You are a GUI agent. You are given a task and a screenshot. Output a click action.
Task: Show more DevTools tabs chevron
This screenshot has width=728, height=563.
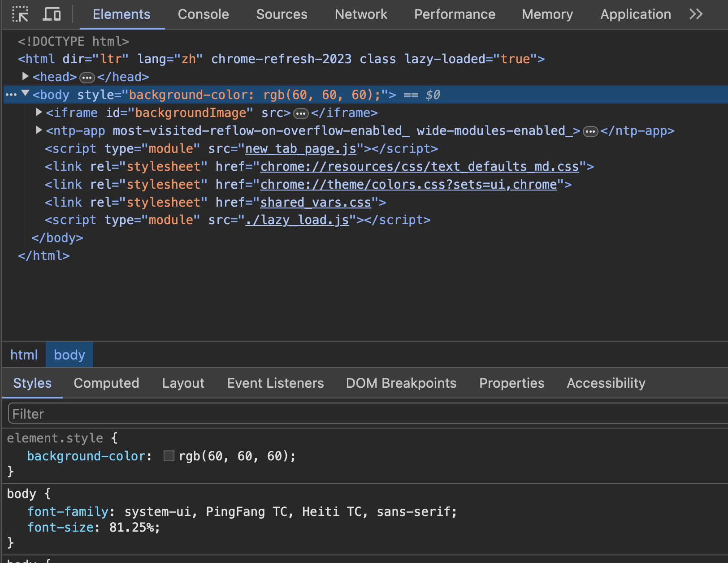click(696, 14)
